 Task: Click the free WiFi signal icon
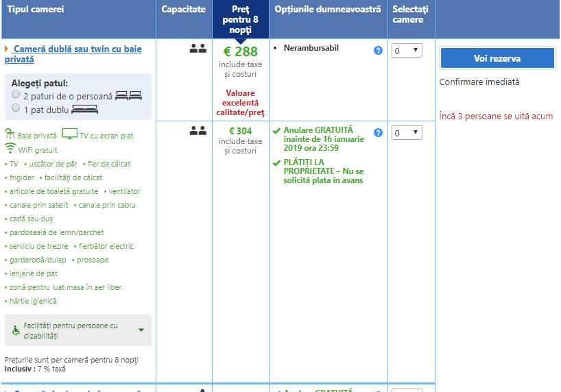tap(10, 149)
